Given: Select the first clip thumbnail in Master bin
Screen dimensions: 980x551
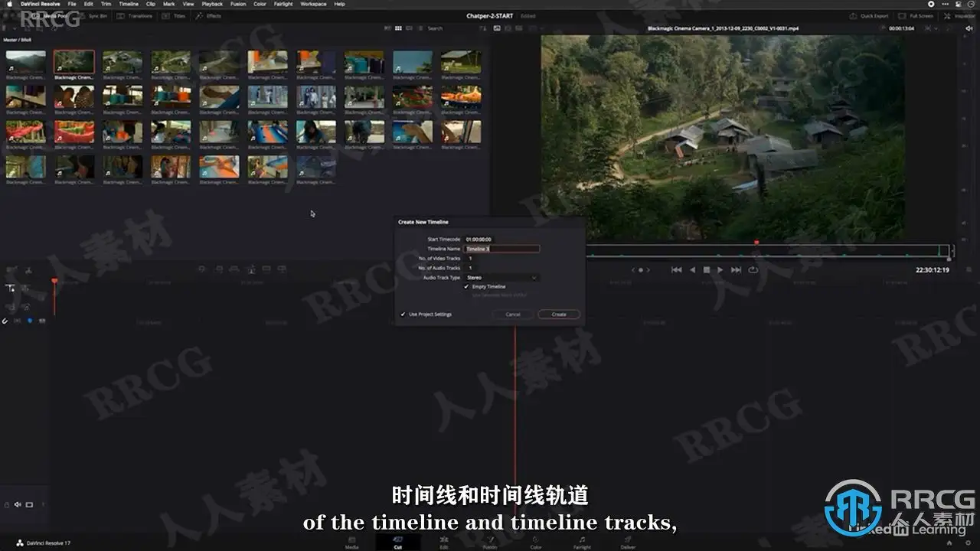Looking at the screenshot, I should coord(26,63).
